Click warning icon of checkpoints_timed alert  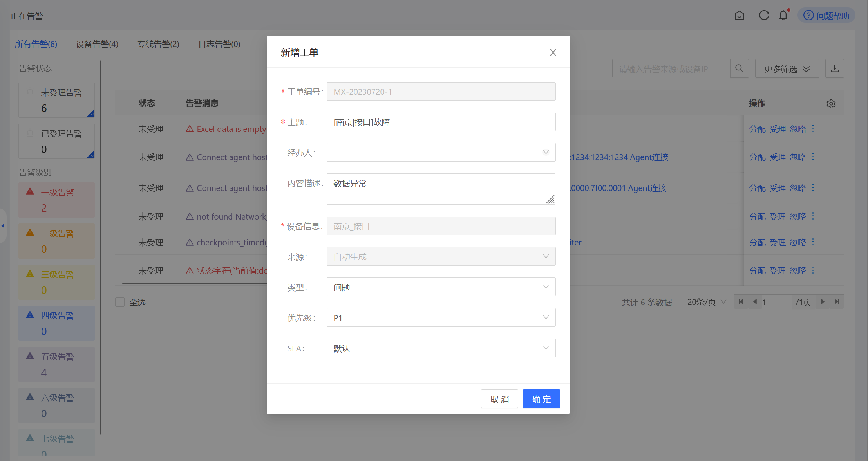coord(190,242)
